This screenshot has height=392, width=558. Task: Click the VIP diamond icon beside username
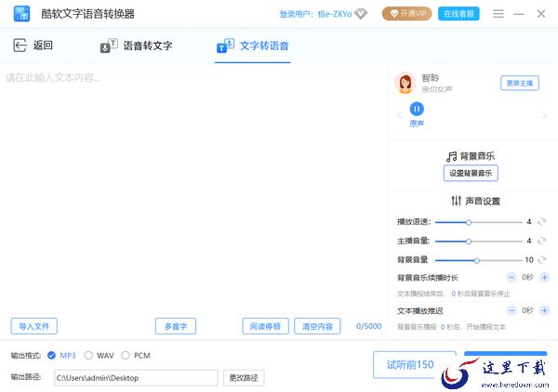click(361, 14)
